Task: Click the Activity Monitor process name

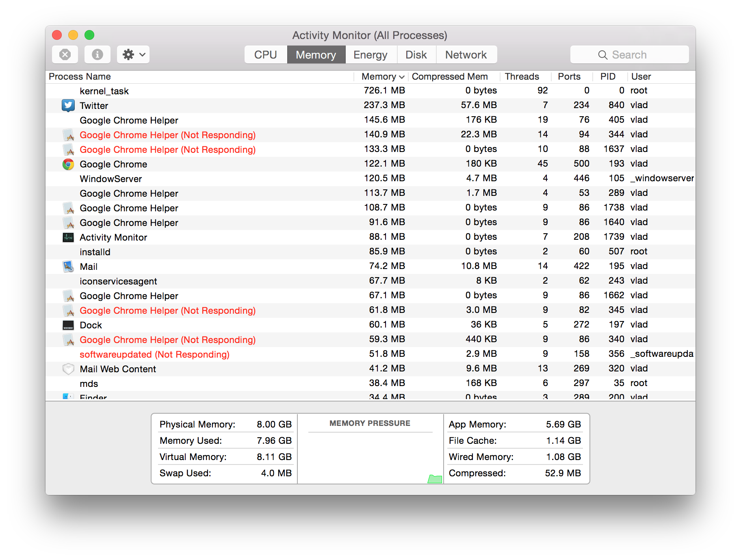Action: [113, 237]
